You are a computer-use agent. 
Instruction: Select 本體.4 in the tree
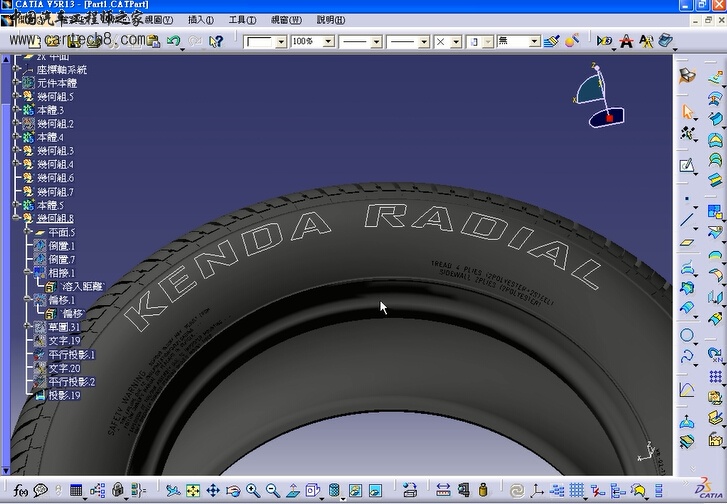coord(50,137)
